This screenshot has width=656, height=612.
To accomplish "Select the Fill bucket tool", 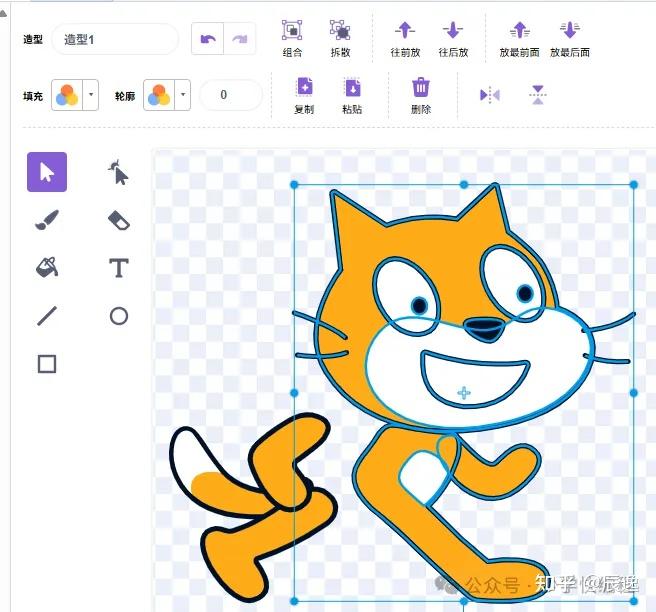I will coord(47,268).
